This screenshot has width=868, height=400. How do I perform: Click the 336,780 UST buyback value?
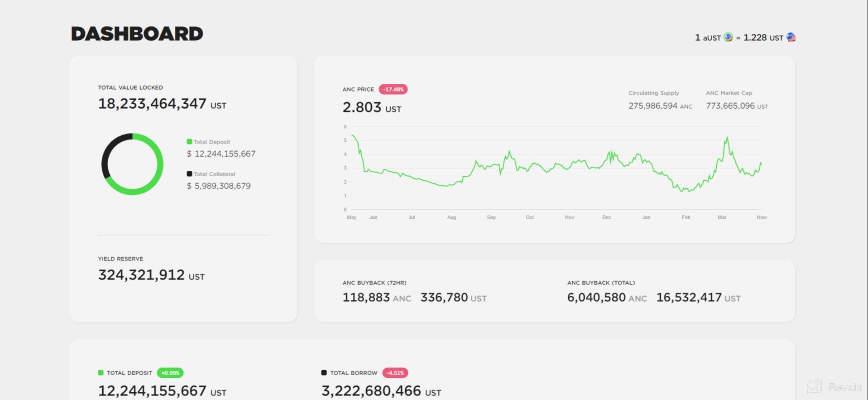pos(454,298)
